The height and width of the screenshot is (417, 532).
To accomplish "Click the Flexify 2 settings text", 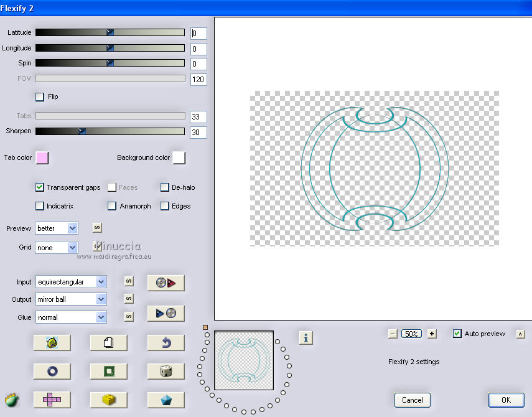I will point(414,362).
